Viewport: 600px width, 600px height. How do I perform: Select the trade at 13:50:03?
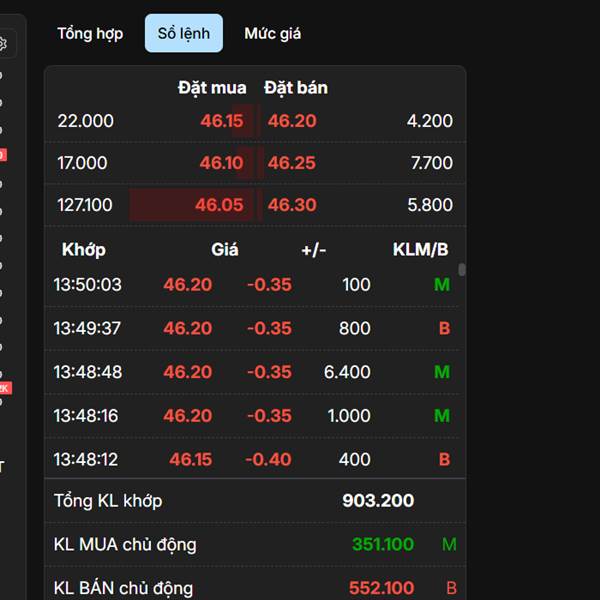coord(253,285)
